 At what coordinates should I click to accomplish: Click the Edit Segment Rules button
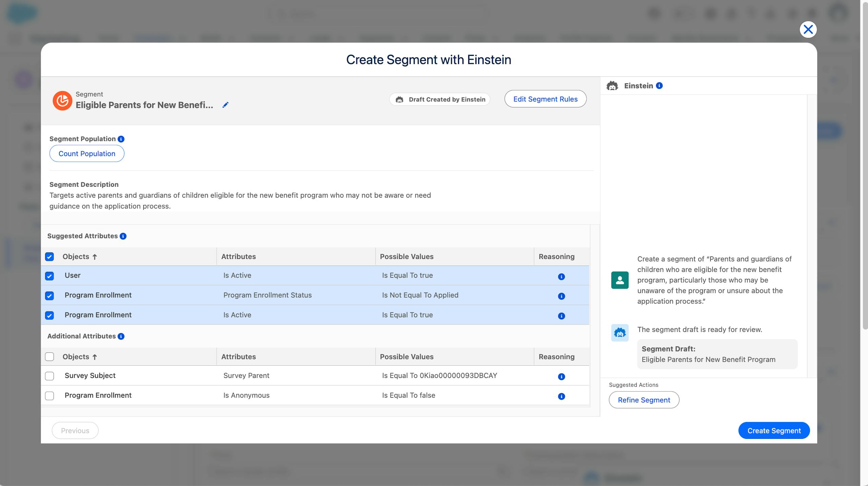pos(545,99)
